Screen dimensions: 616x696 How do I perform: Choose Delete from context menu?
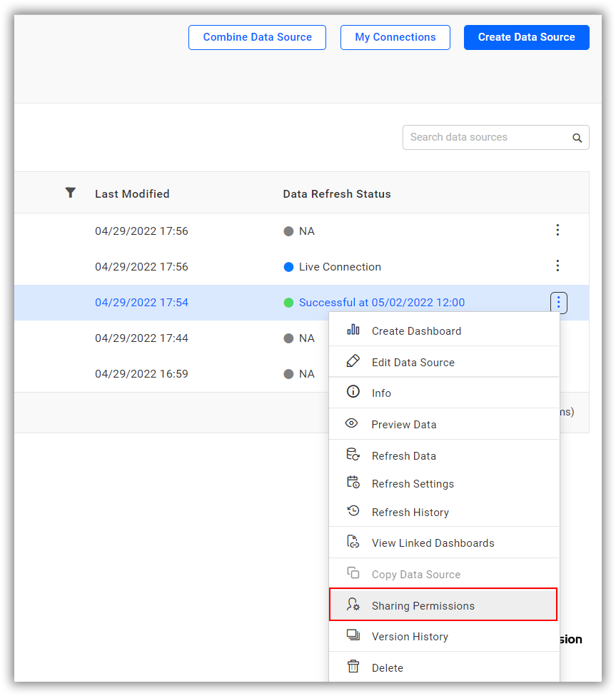(444, 667)
